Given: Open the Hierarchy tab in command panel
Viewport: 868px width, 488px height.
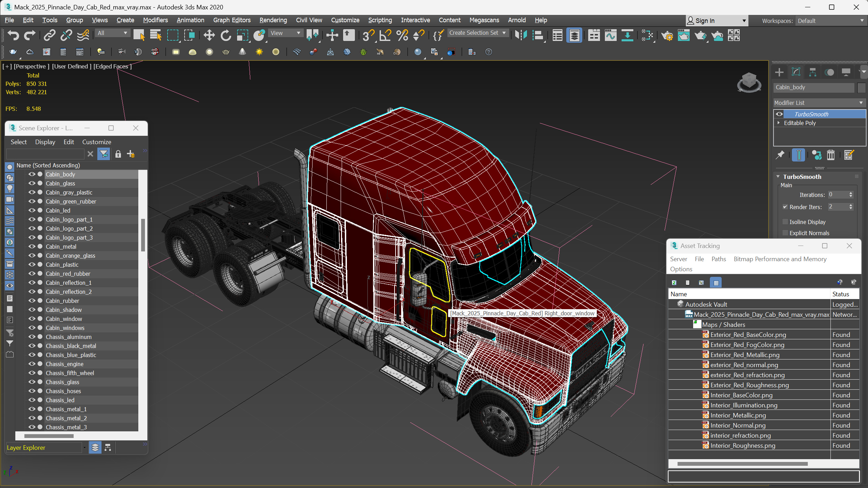Looking at the screenshot, I should click(812, 72).
